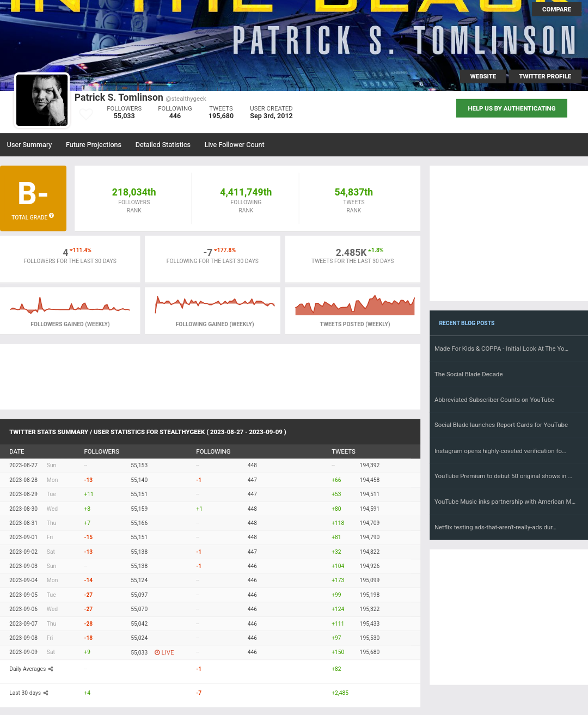Click the +173 tweets change value
588x715 pixels.
point(338,580)
